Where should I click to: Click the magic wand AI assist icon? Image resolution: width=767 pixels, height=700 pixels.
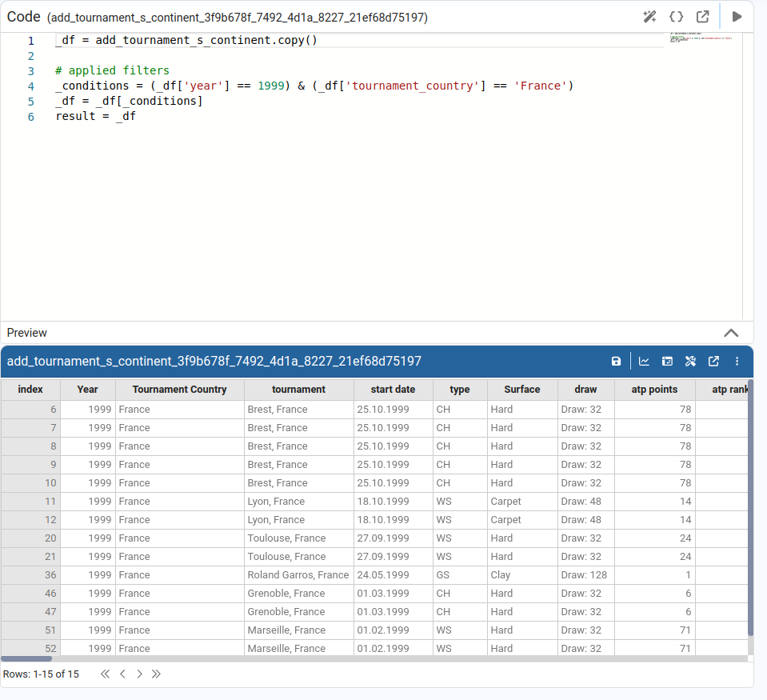click(649, 17)
